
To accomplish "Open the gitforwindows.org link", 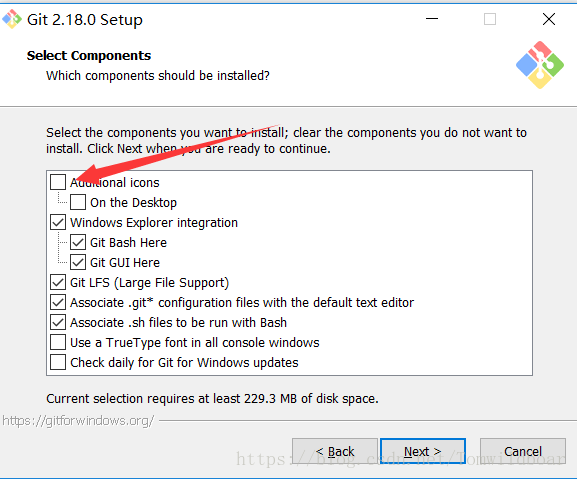I will tap(78, 421).
